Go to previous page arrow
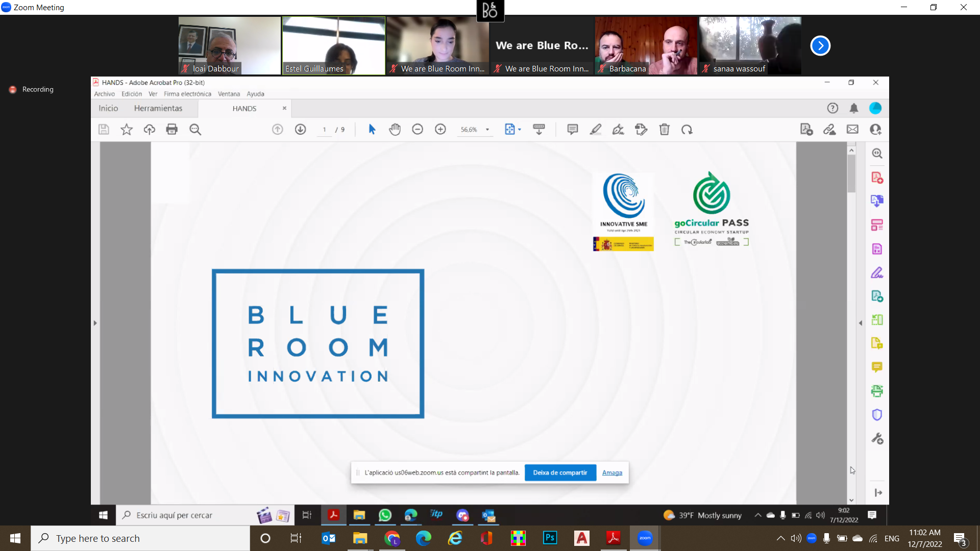Image resolution: width=980 pixels, height=551 pixels. pos(278,130)
